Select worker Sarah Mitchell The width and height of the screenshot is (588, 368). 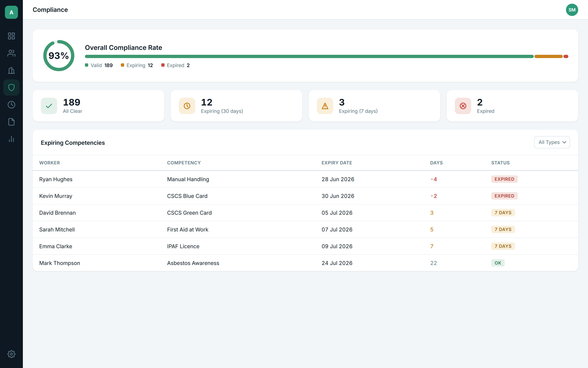tap(57, 230)
